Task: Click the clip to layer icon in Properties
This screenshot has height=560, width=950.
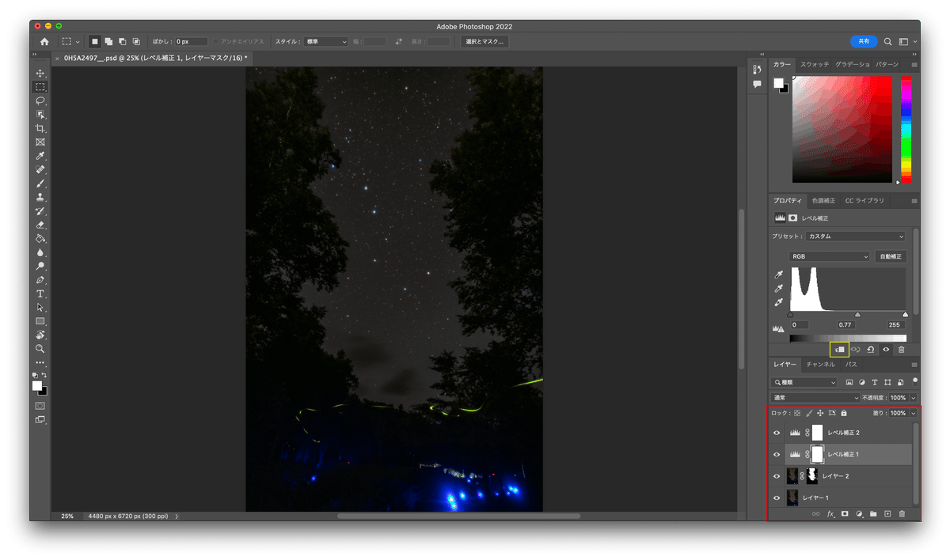Action: pyautogui.click(x=839, y=349)
